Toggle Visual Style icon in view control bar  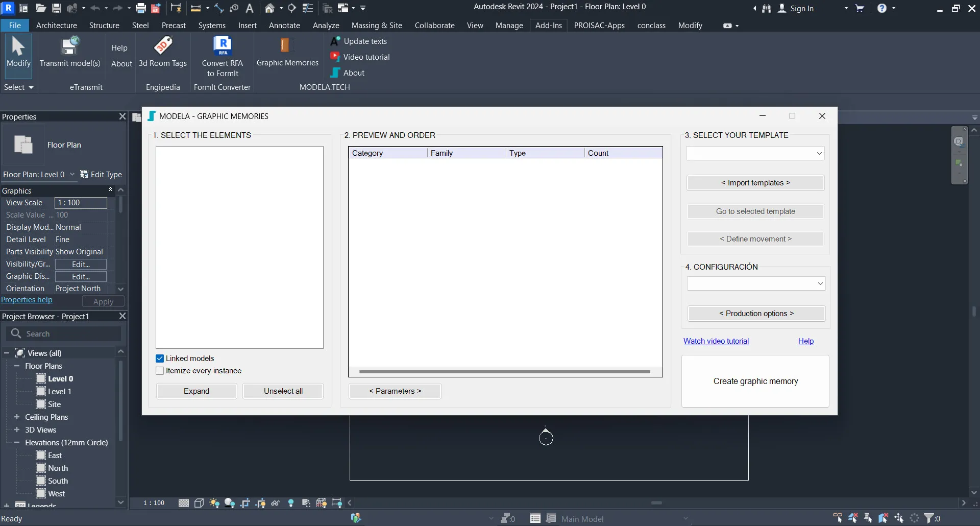tap(199, 504)
